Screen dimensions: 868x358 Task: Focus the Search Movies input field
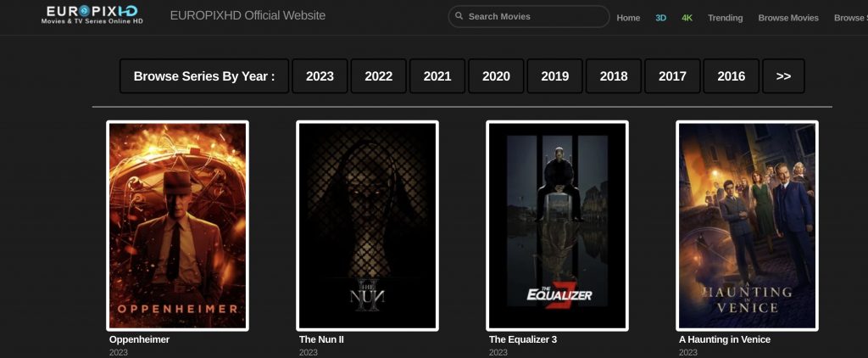click(x=534, y=17)
